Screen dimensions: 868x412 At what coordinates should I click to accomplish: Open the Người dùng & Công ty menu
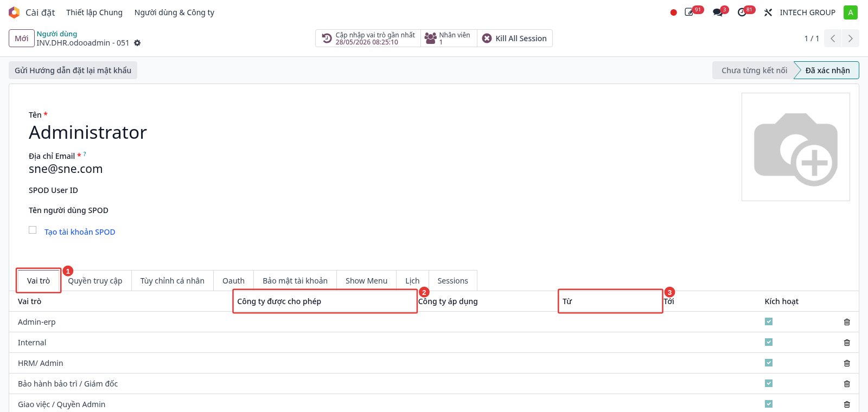tap(174, 12)
